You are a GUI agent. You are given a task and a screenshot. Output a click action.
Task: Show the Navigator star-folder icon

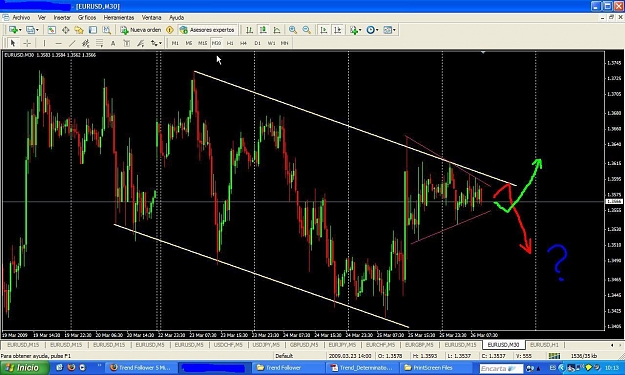pos(79,30)
